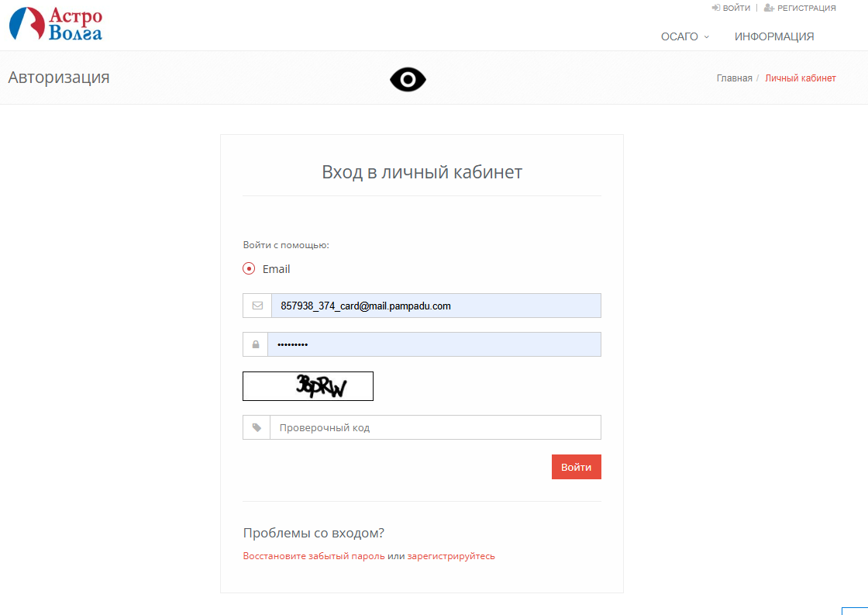Click the login arrow icon next to ВОЙТИ

716,8
